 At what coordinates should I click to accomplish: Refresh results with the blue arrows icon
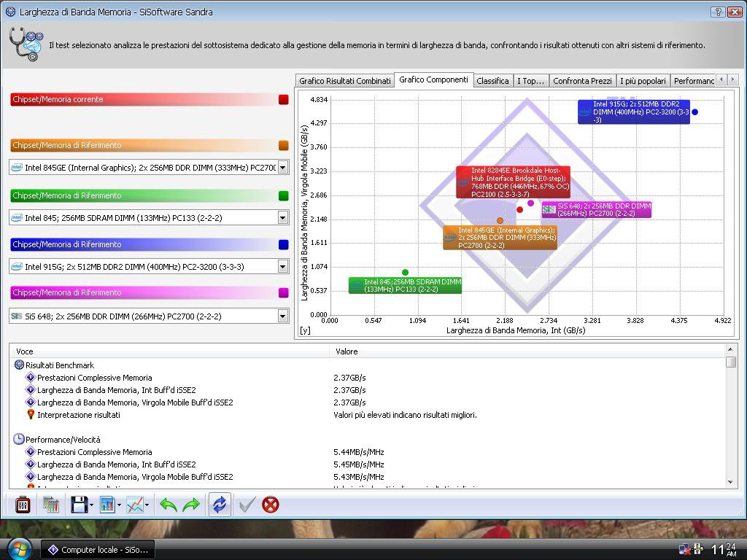coord(219,505)
